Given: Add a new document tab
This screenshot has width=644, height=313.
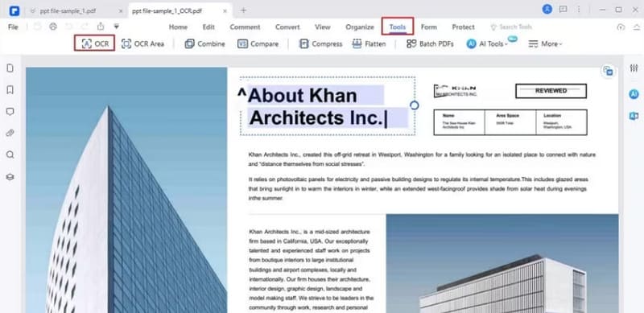Looking at the screenshot, I should 244,10.
